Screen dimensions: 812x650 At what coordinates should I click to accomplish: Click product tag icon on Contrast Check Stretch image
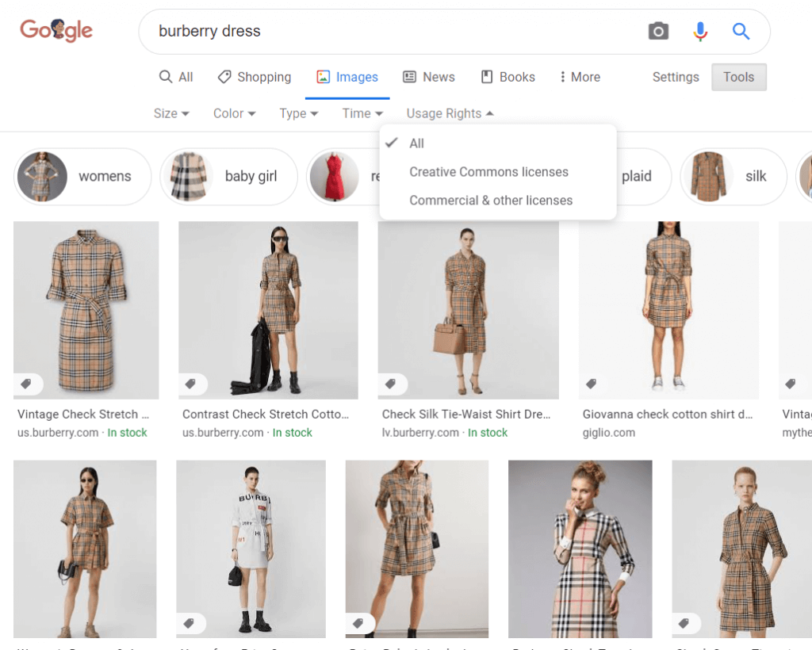190,384
